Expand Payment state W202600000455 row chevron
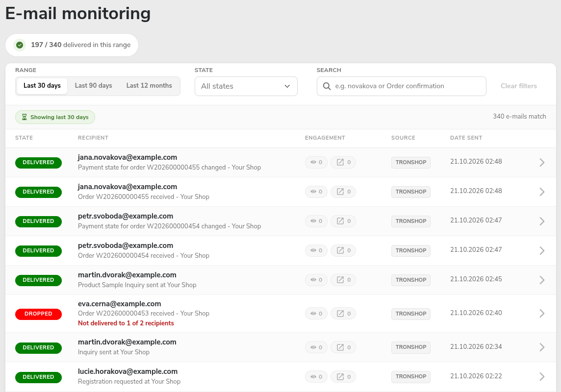 542,163
